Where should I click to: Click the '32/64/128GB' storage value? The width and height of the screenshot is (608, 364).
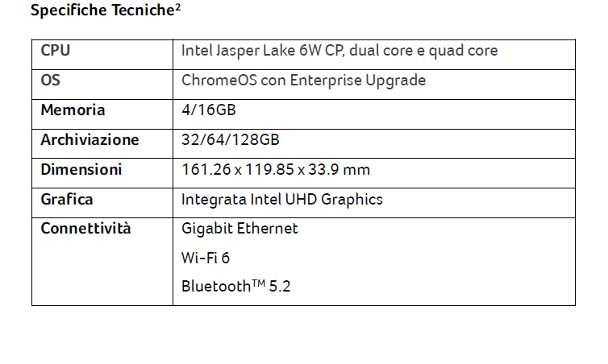[231, 140]
